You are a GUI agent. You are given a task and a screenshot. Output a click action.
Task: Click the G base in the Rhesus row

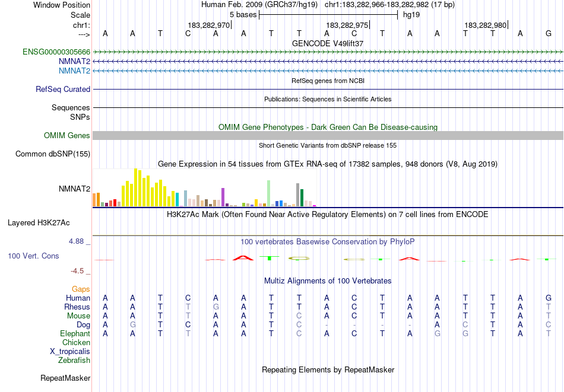point(216,307)
